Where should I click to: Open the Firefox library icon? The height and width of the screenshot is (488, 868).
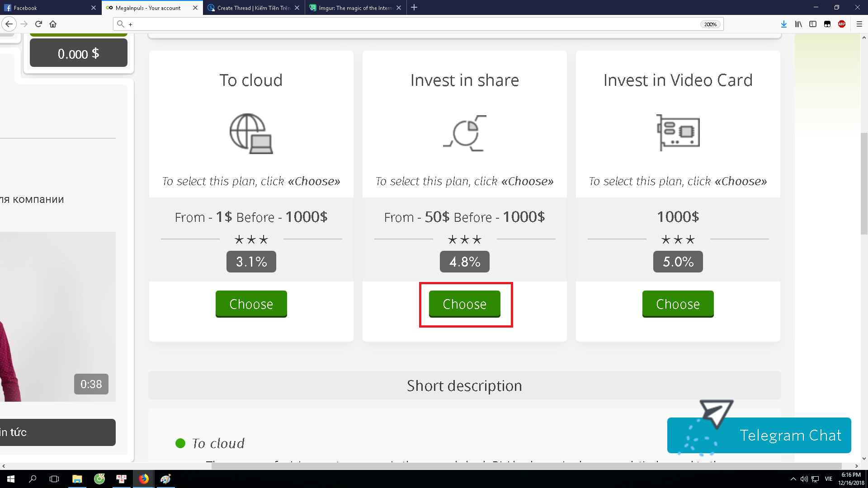pos(798,24)
